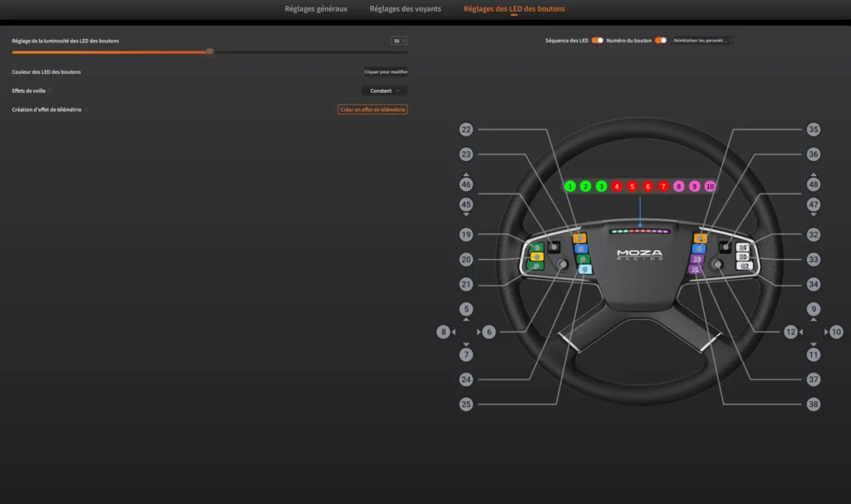
Task: Open the Réglages généraux tab
Action: tap(316, 8)
